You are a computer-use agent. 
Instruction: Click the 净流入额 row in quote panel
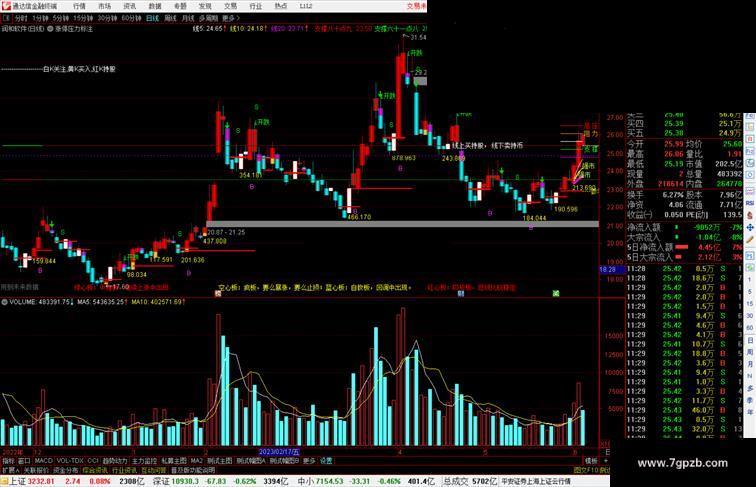coord(685,227)
